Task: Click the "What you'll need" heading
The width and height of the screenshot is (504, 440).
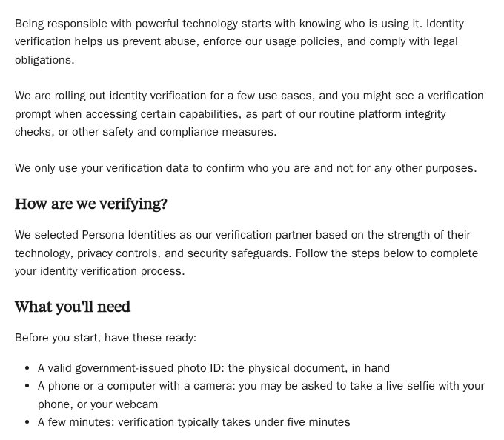Action: [73, 307]
